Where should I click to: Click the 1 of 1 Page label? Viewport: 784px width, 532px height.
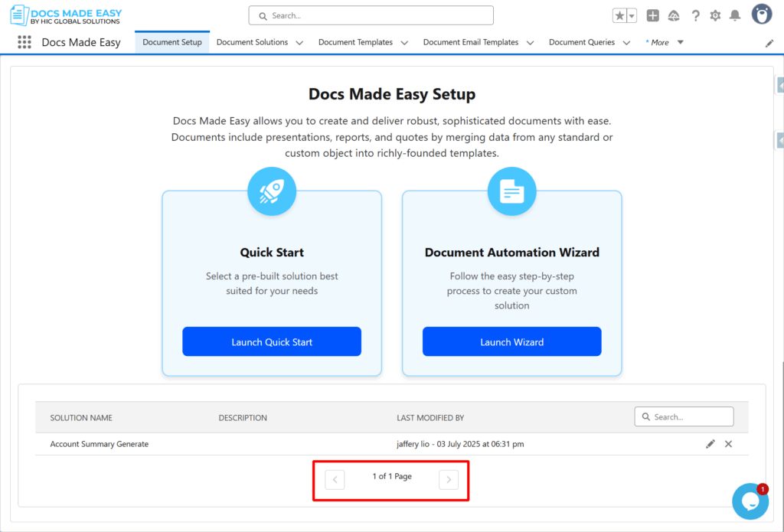(x=392, y=476)
